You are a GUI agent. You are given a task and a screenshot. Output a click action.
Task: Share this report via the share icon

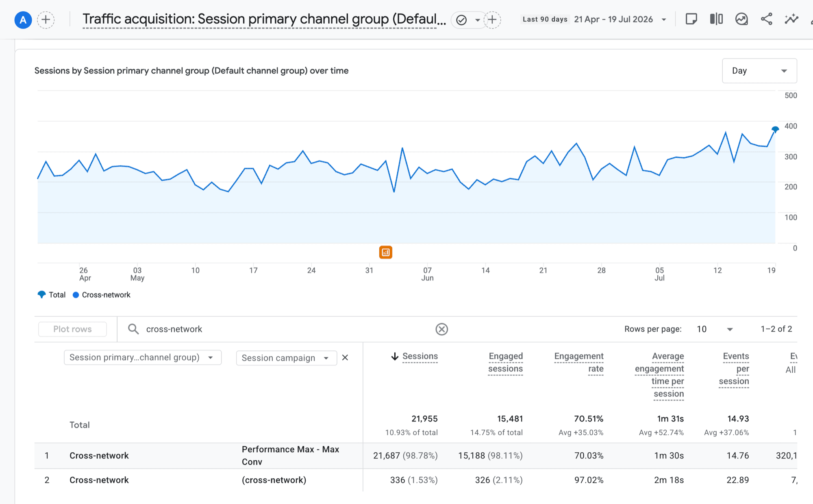[x=766, y=19]
